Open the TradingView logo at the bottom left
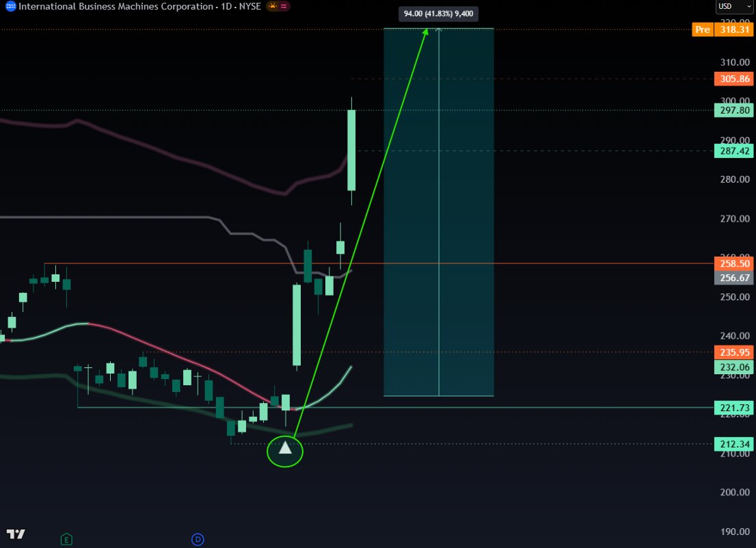 click(16, 534)
